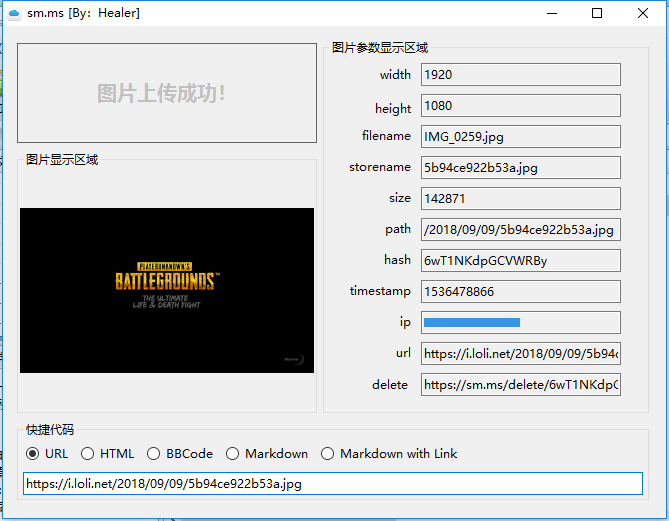Click the storename field

(x=521, y=168)
